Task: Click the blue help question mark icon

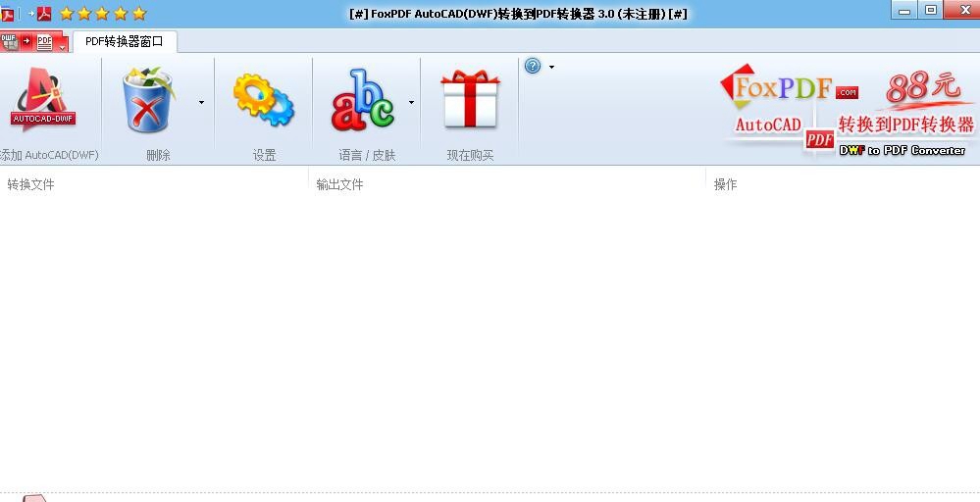Action: [x=533, y=66]
